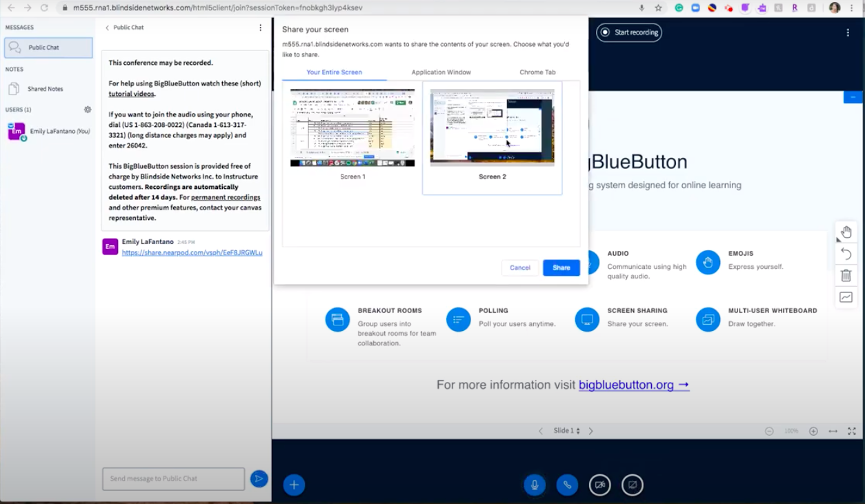Undo the last whiteboard annotation
The width and height of the screenshot is (865, 504).
pyautogui.click(x=846, y=254)
